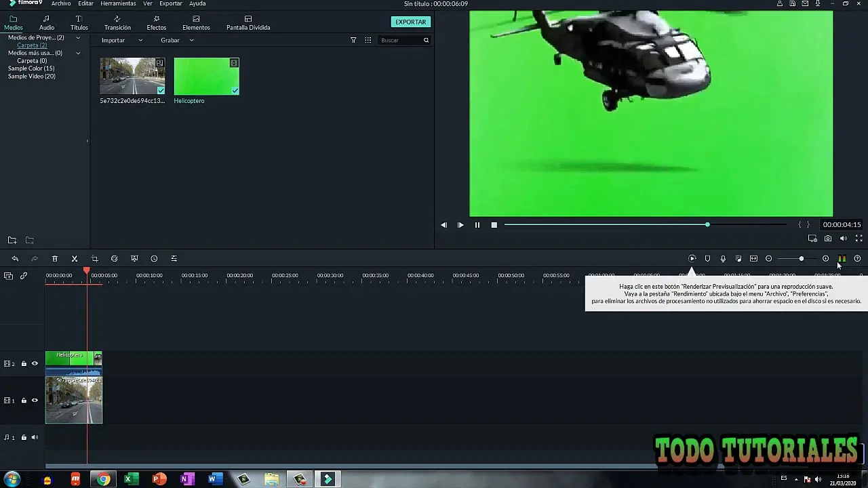Open the media filter icon
Viewport: 868px width, 488px height.
(353, 41)
